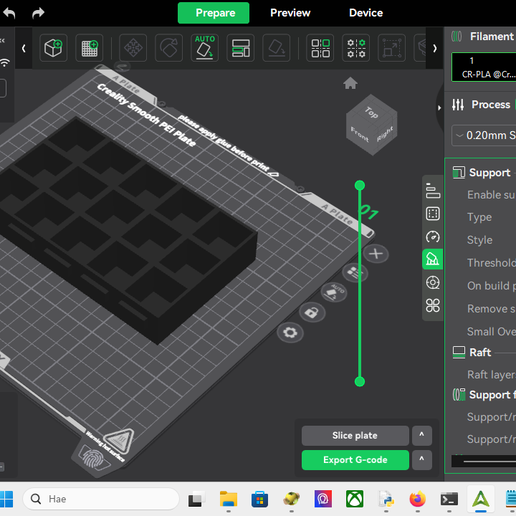516x516 pixels.
Task: Open Firefox from the taskbar
Action: pos(418,499)
